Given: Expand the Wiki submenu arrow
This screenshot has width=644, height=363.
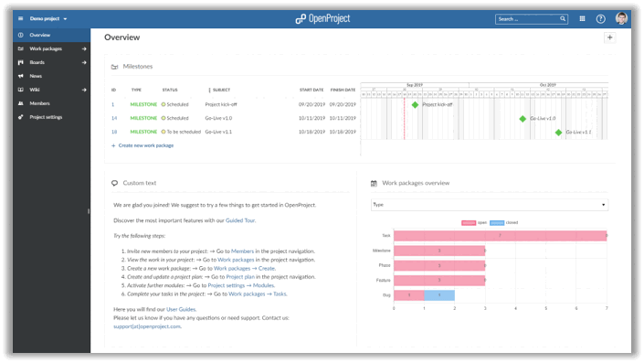Looking at the screenshot, I should pyautogui.click(x=84, y=90).
